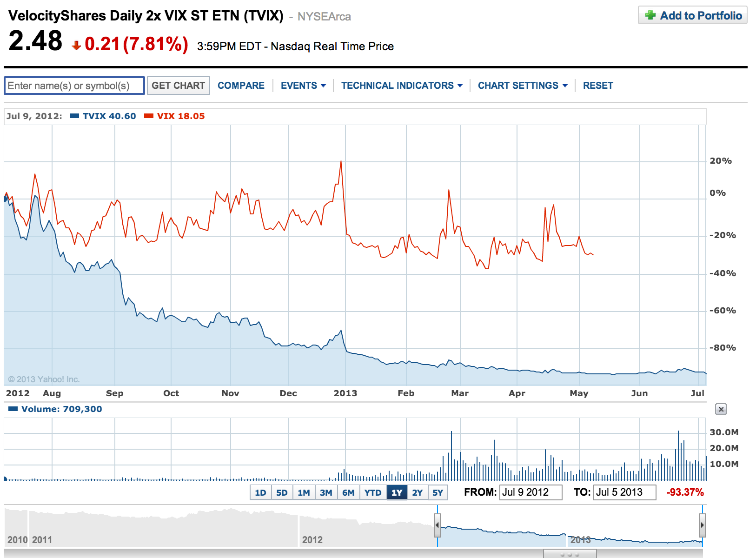Click the current price 2.48
Viewport: 756px width, 558px height.
point(35,40)
